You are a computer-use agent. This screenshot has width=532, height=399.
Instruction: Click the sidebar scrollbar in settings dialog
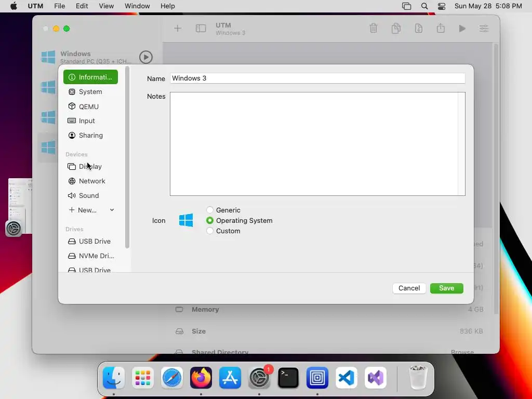coord(127,158)
